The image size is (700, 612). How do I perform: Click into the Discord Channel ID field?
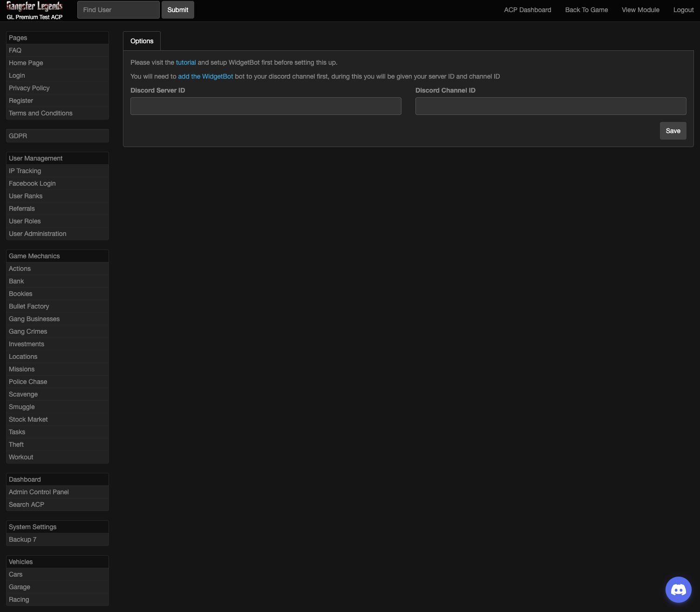coord(550,106)
